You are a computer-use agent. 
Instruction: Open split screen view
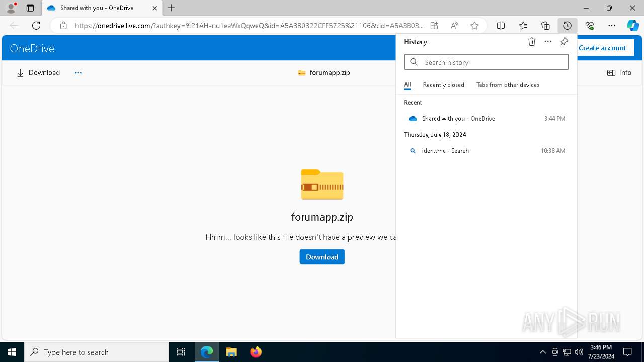tap(501, 26)
